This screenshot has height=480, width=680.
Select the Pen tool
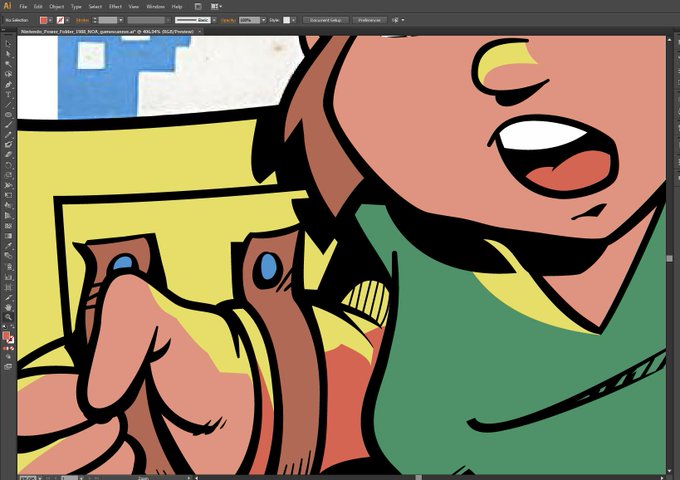8,85
